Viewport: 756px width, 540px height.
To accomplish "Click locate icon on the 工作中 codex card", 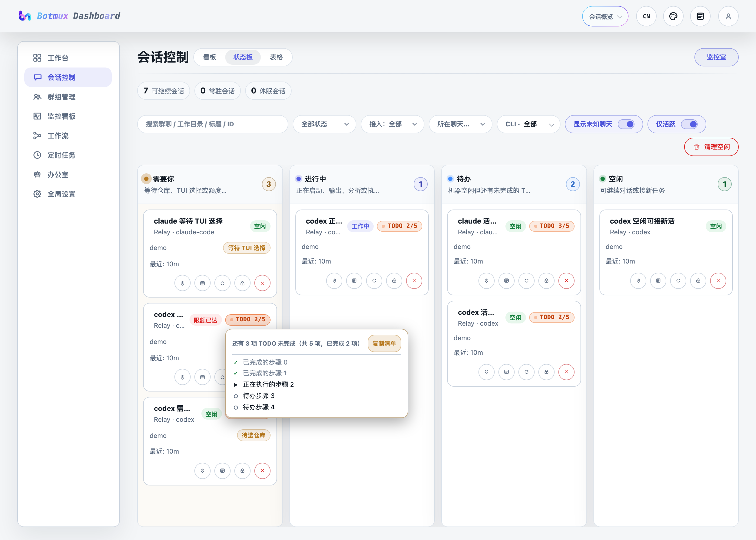I will [x=334, y=281].
